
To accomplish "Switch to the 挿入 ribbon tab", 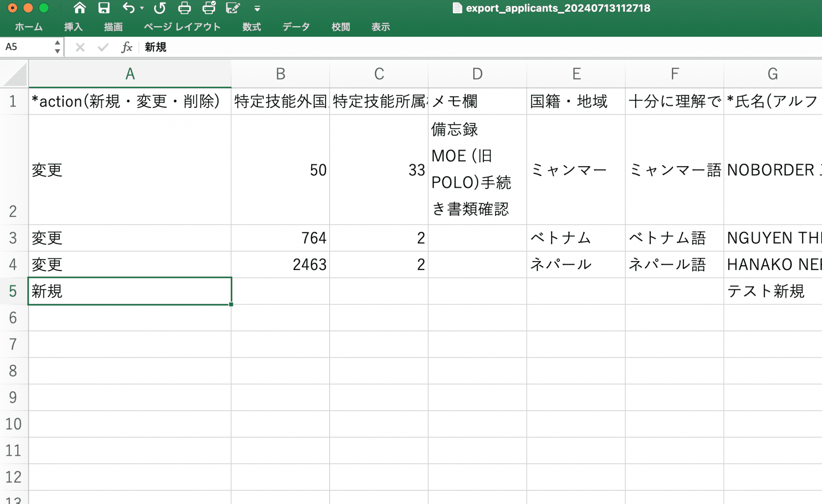I will pos(74,27).
